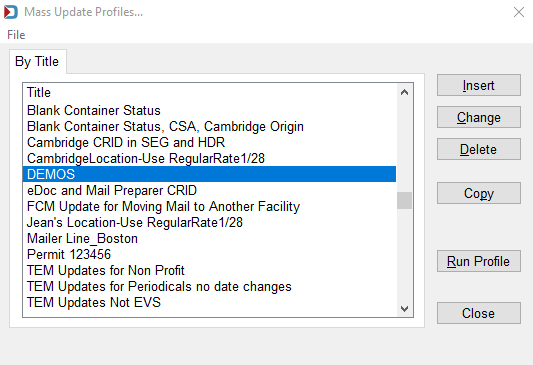533x365 pixels.
Task: Close the Mass Update Profiles window
Action: point(519,12)
